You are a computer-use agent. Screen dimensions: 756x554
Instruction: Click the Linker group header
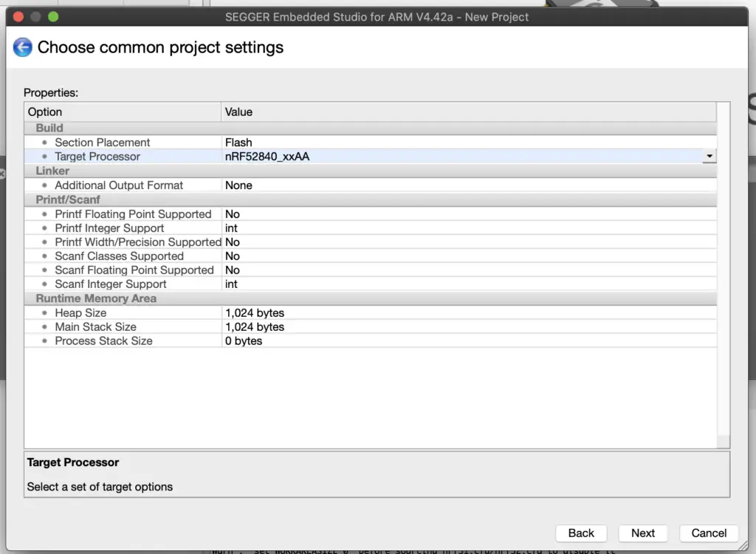[x=371, y=171]
